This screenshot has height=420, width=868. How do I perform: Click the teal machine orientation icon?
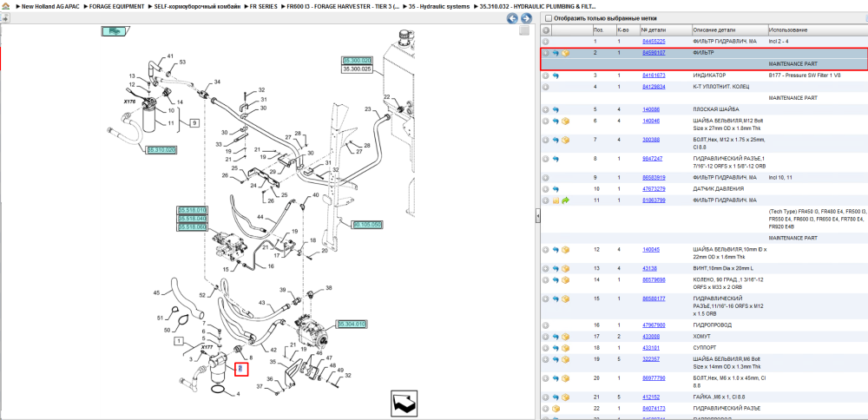click(115, 31)
